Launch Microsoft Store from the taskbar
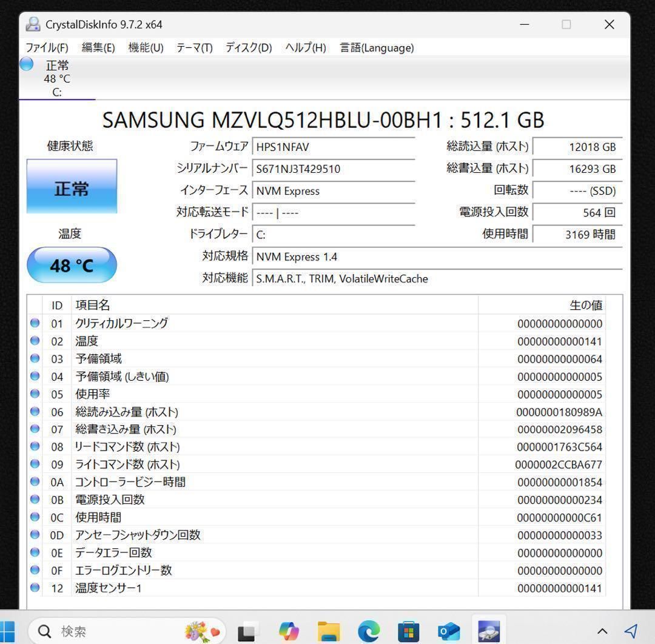This screenshot has height=644, width=655. click(x=409, y=631)
